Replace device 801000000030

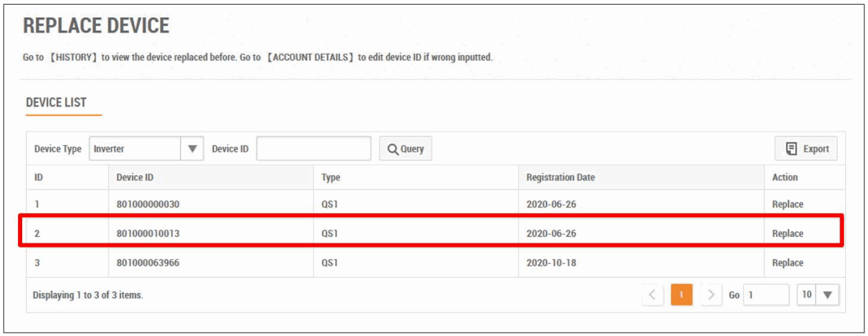[x=788, y=205]
